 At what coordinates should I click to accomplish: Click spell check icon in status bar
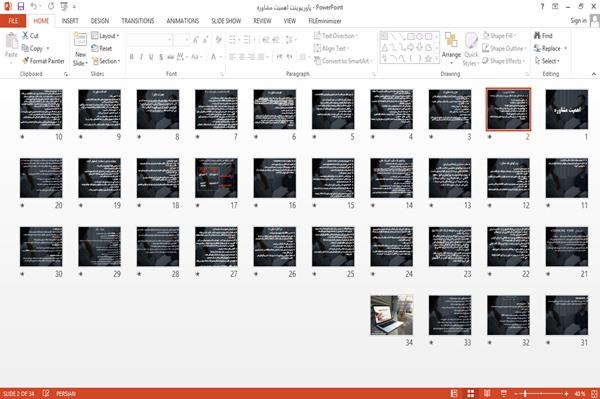(46, 393)
